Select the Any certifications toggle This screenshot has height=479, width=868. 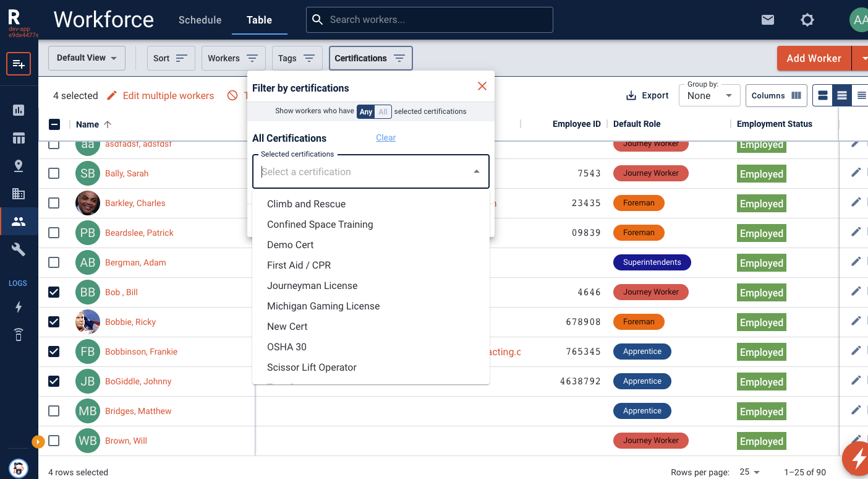pos(366,112)
